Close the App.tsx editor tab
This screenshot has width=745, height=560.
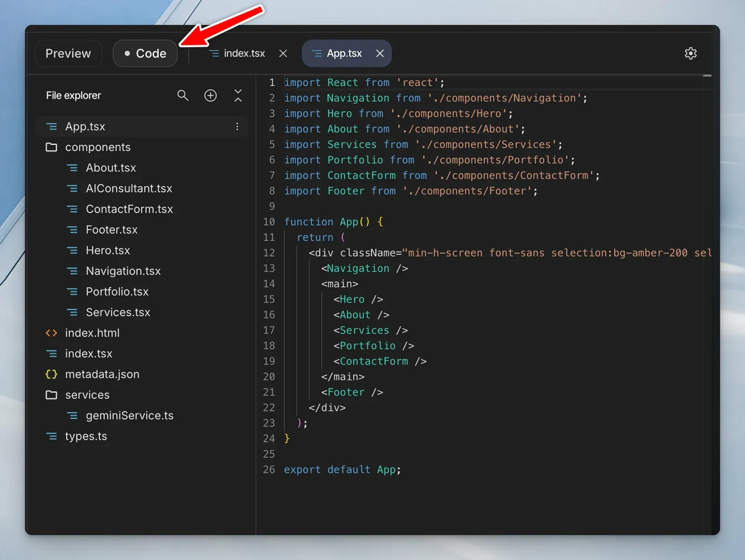[x=380, y=54]
